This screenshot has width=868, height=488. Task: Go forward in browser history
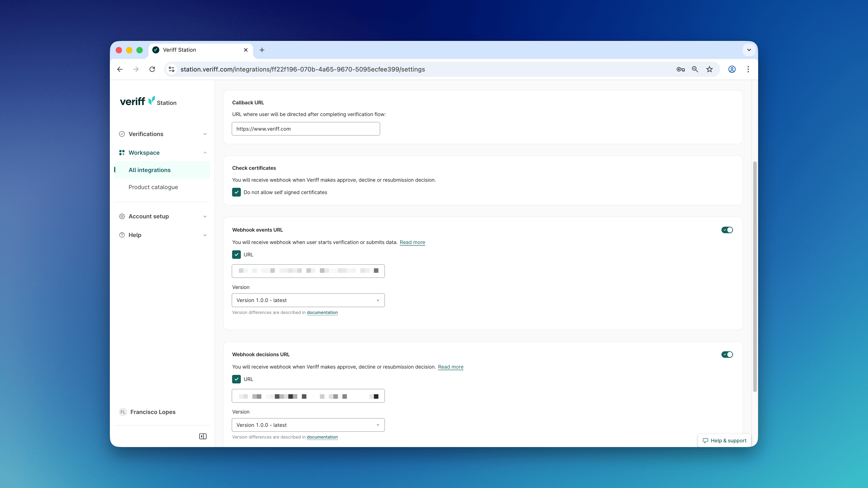[x=136, y=69]
